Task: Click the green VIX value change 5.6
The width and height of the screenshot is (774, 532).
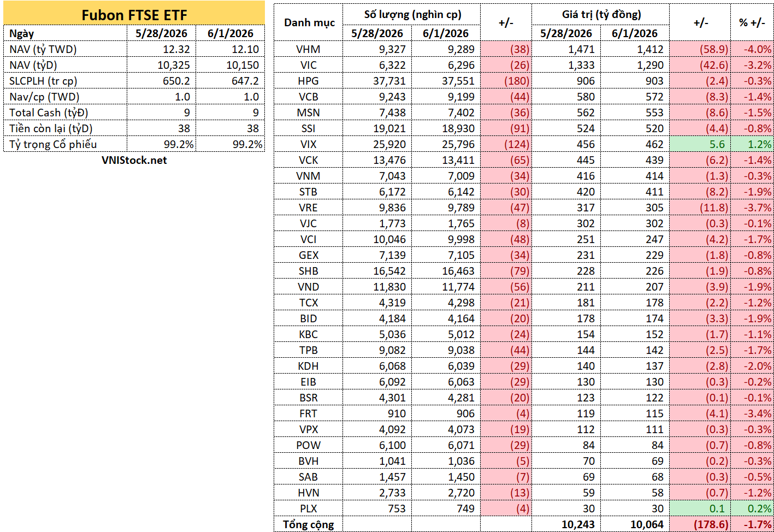Action: coord(700,144)
